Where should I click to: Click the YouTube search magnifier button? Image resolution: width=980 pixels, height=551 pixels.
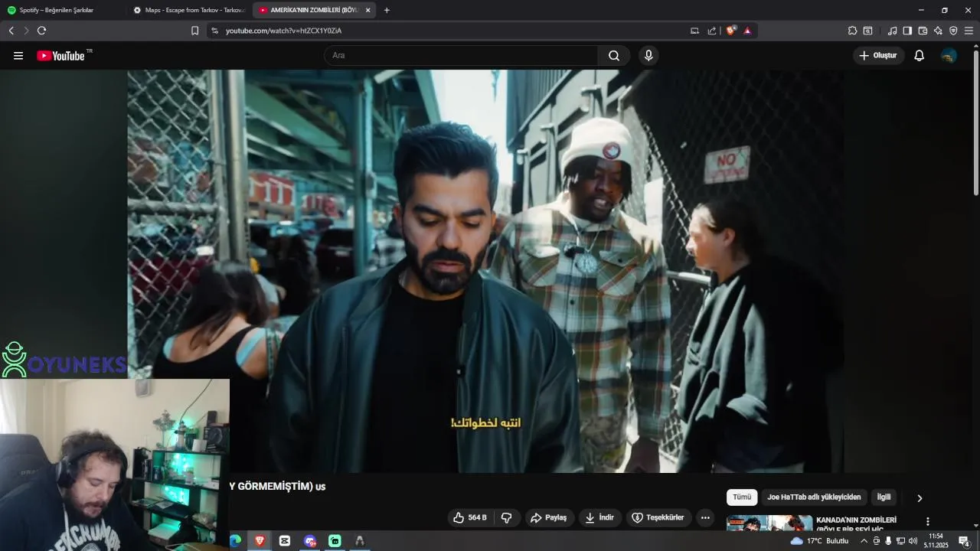pos(614,56)
